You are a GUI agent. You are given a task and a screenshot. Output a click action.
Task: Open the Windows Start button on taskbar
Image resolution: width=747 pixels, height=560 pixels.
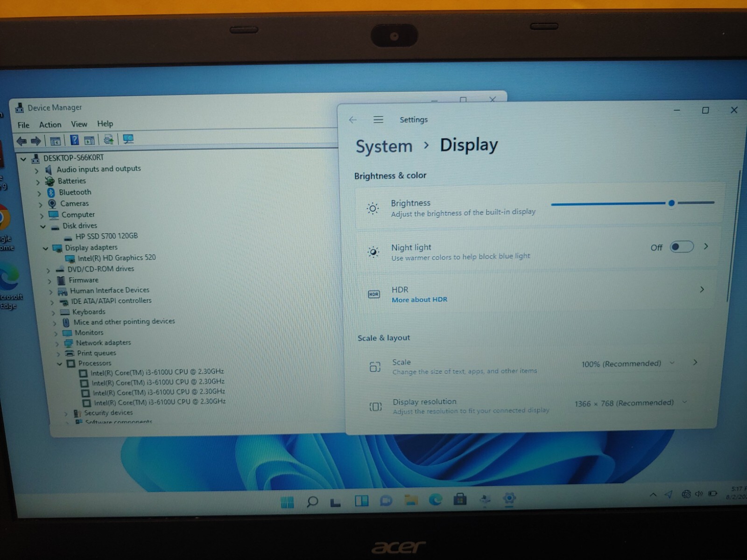click(287, 502)
